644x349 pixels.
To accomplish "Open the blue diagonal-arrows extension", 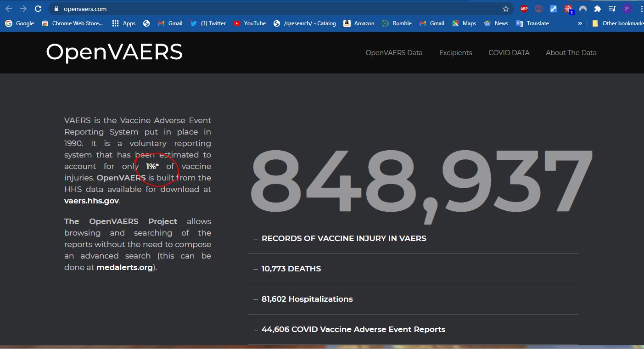I will pos(554,9).
